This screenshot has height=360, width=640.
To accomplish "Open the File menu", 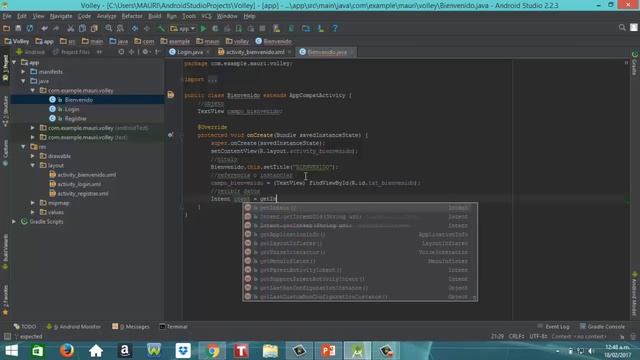I will click(7, 16).
